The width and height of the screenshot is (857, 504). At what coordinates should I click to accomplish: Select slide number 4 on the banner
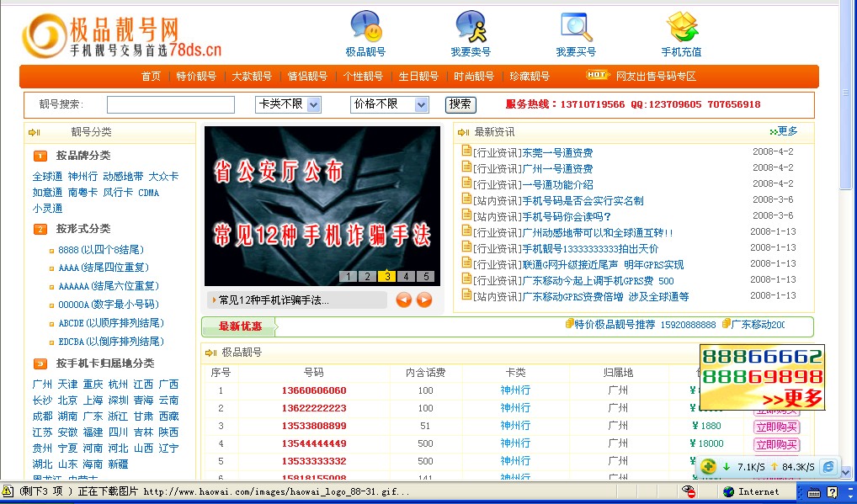(x=406, y=276)
